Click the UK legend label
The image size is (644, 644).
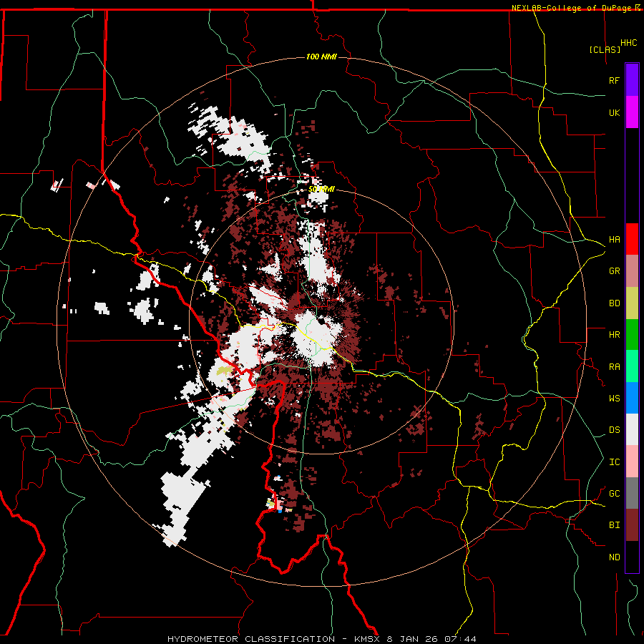(614, 113)
